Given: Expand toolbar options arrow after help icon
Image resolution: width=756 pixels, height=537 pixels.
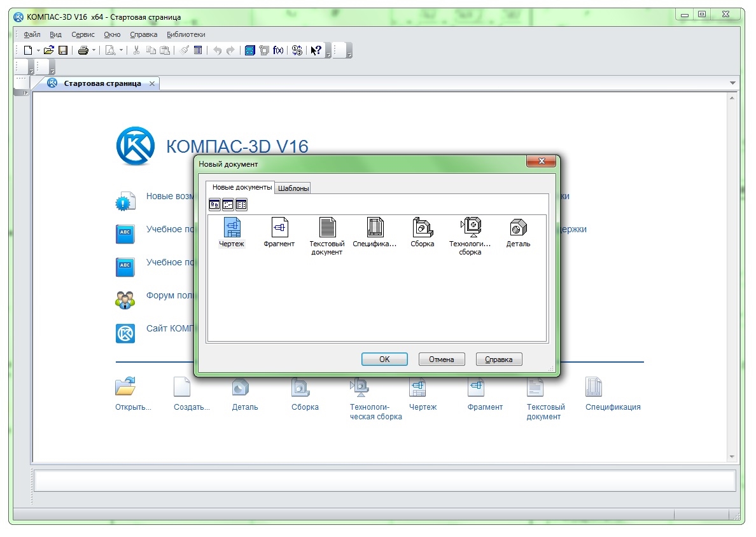Looking at the screenshot, I should (x=328, y=51).
